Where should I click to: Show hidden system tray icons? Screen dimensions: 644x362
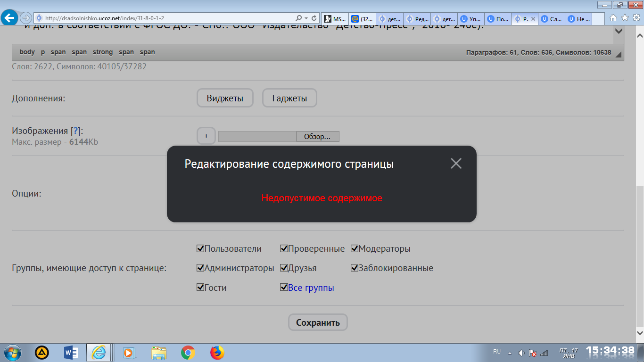point(510,353)
